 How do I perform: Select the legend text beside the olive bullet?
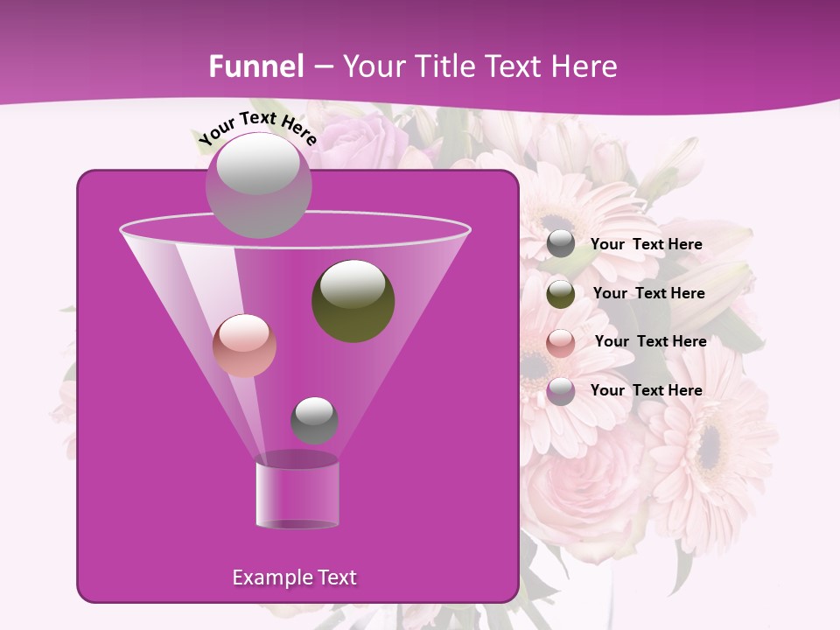648,294
